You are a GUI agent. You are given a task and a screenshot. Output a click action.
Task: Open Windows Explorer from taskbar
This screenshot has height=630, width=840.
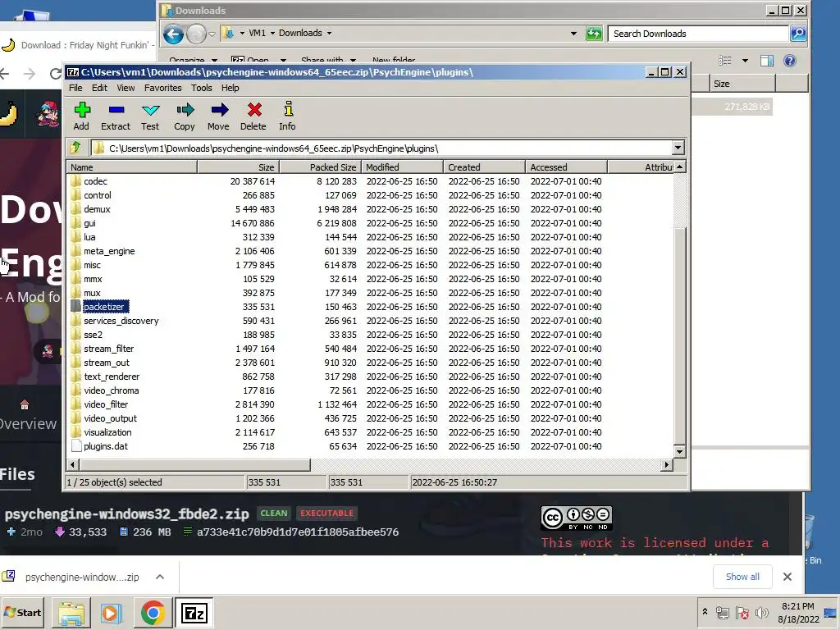click(71, 613)
